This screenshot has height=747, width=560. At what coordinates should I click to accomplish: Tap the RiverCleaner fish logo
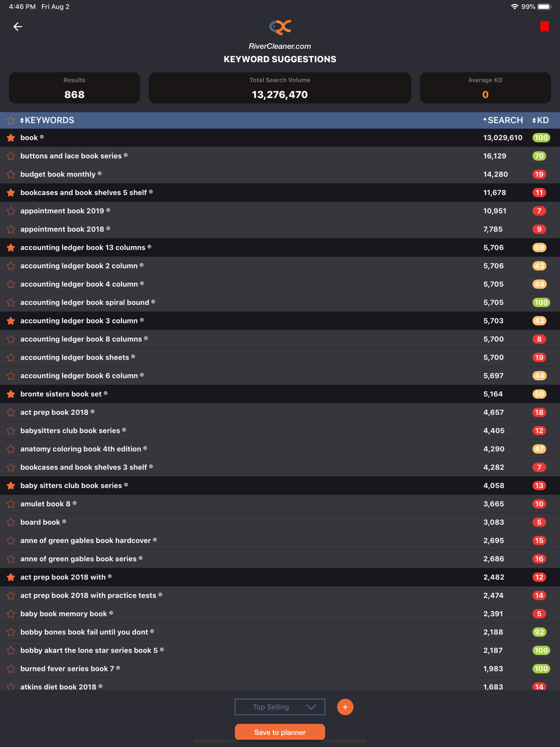tap(280, 26)
